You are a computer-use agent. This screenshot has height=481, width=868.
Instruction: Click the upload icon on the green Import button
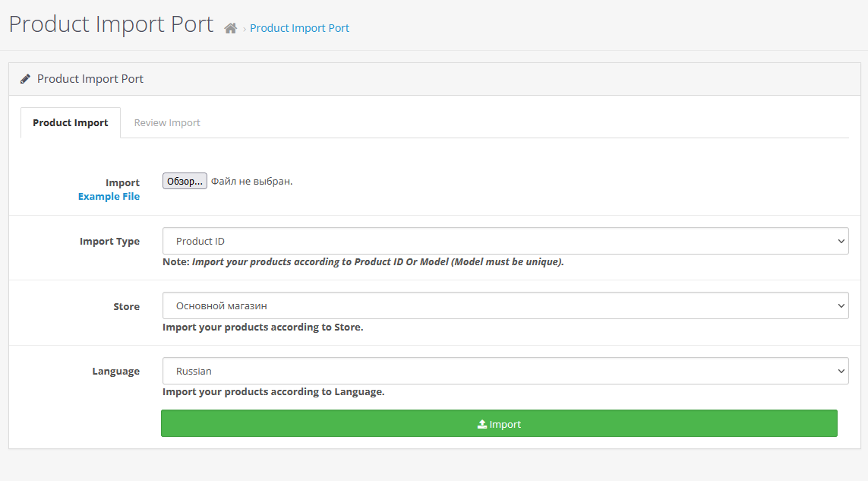tap(481, 424)
